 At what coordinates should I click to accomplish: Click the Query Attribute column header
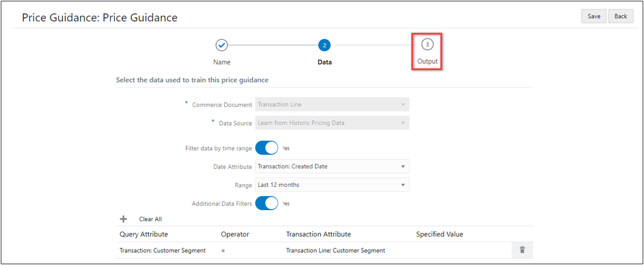coord(144,234)
